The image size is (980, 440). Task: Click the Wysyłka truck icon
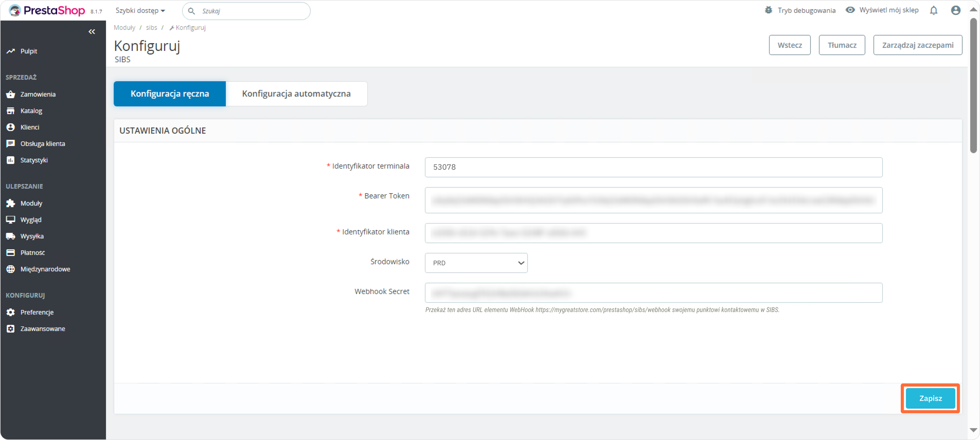(x=10, y=236)
